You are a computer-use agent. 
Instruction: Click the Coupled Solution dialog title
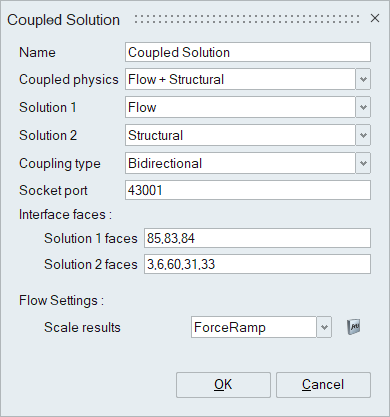(x=63, y=20)
